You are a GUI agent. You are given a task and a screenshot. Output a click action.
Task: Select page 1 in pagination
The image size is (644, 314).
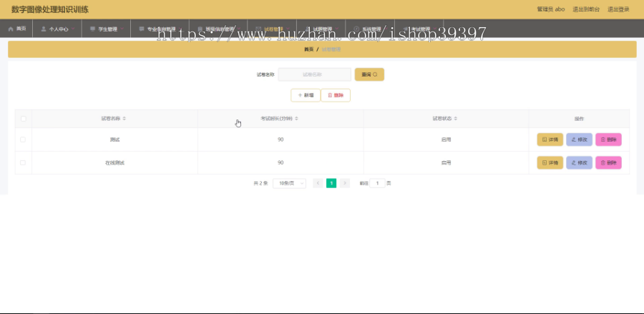(331, 183)
